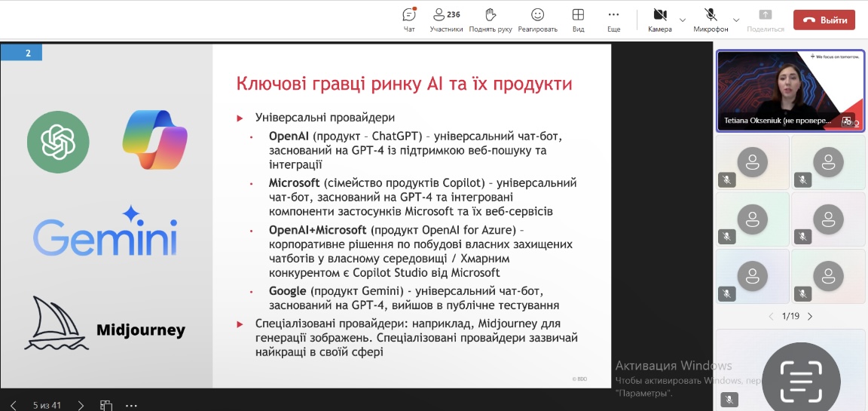Click Tetiana Okseniuk name label

pyautogui.click(x=778, y=120)
